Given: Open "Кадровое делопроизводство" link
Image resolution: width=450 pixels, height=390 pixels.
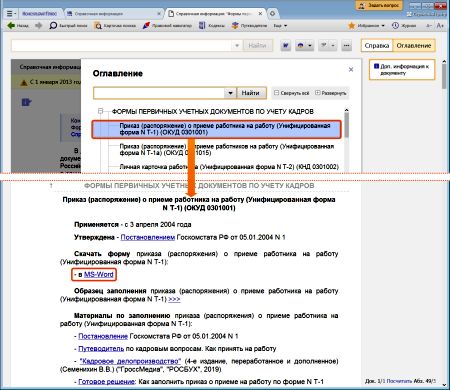Looking at the screenshot, I should [x=130, y=361].
